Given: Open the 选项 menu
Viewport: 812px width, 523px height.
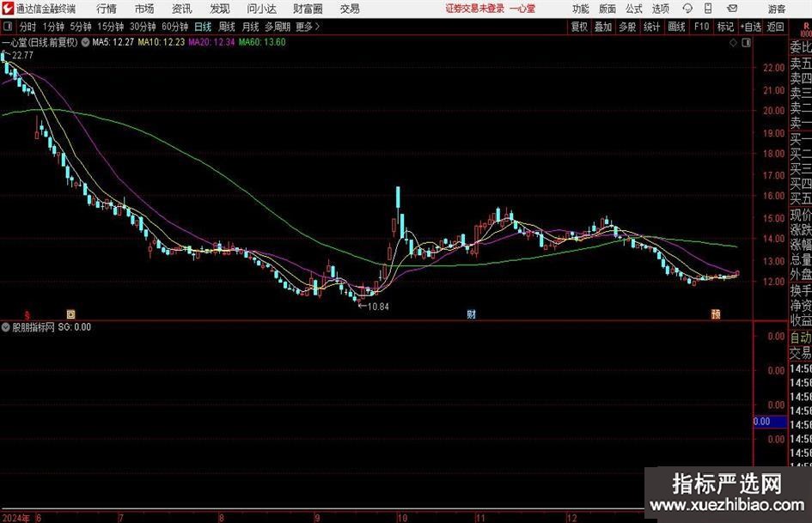Looking at the screenshot, I should tap(661, 9).
